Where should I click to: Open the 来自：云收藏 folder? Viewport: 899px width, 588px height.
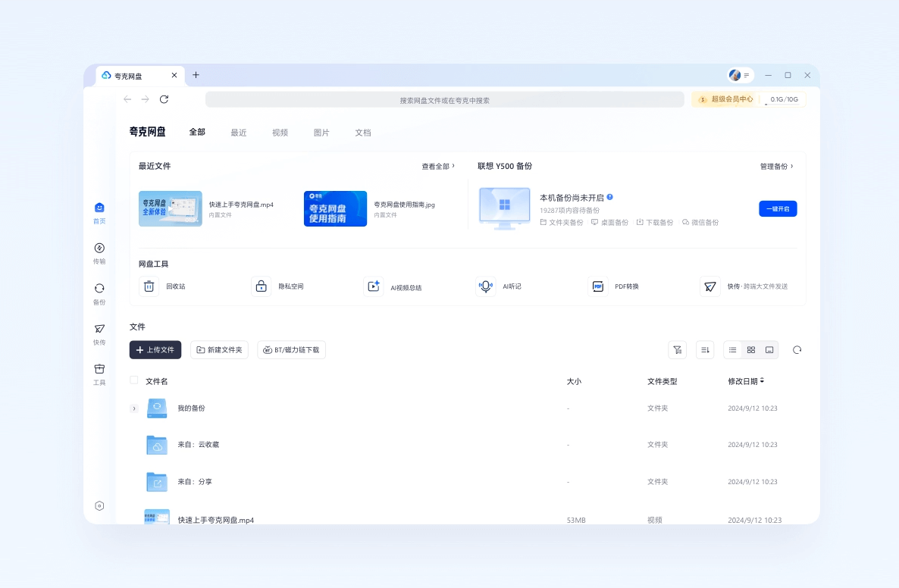[199, 445]
